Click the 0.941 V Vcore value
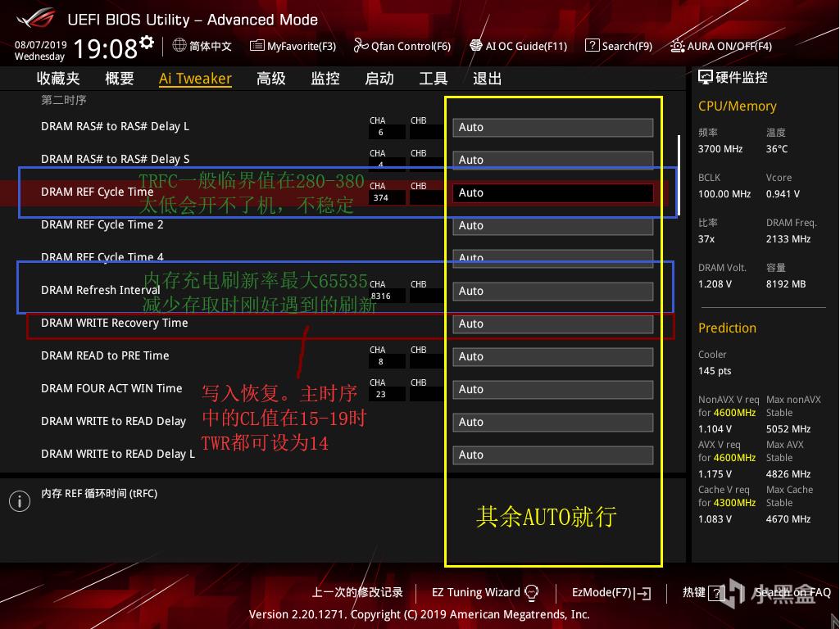This screenshot has height=629, width=840. pyautogui.click(x=783, y=194)
